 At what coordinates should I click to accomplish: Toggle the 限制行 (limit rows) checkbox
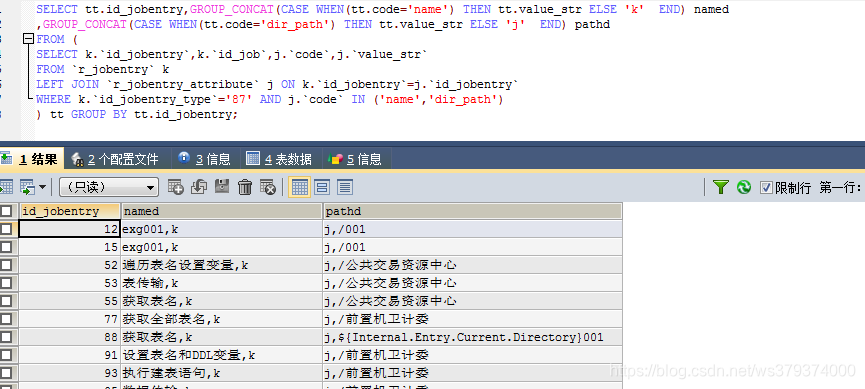tap(766, 188)
